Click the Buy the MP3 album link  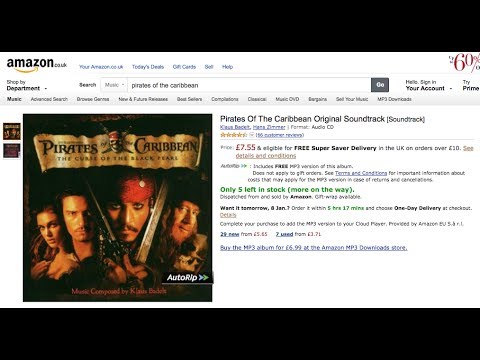(314, 248)
